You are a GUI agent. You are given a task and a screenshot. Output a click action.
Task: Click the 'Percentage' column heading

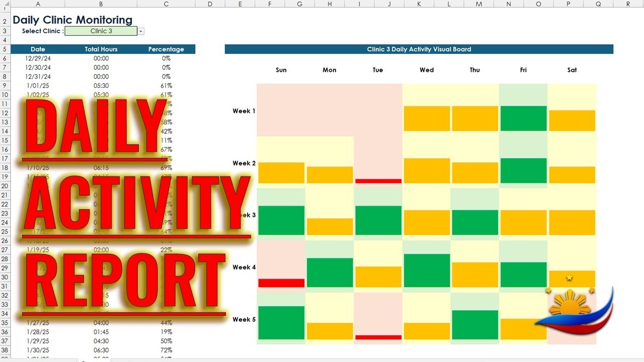166,49
